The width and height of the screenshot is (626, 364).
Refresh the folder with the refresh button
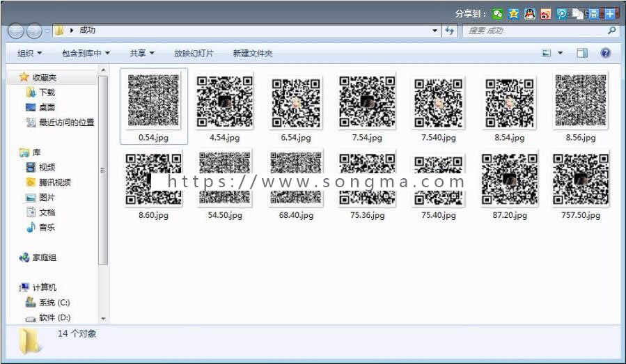[x=450, y=31]
